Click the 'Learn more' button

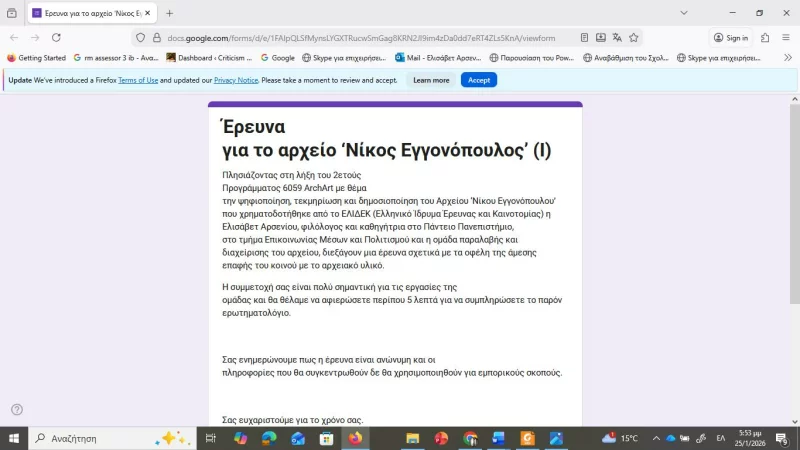[431, 80]
